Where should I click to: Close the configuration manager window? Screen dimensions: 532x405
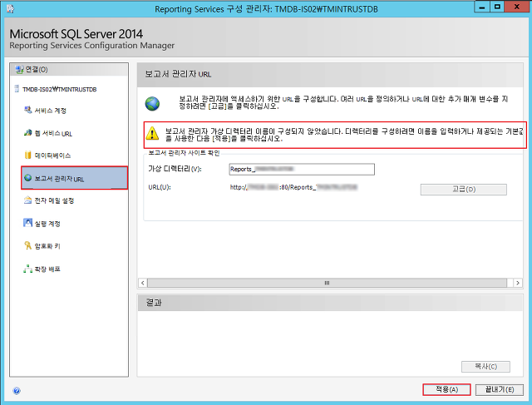[517, 7]
